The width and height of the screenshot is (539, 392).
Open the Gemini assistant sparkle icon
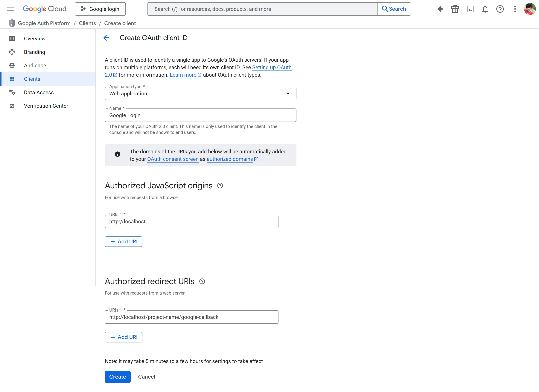pos(440,9)
